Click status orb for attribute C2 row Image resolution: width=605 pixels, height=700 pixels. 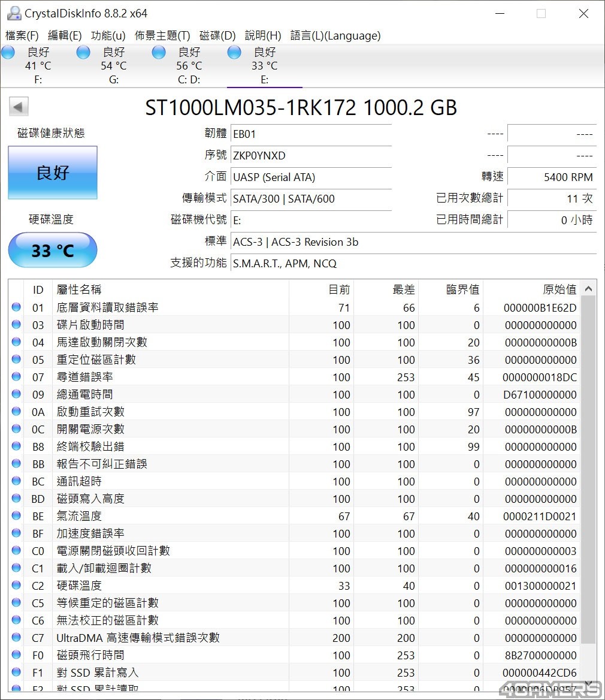tap(16, 586)
